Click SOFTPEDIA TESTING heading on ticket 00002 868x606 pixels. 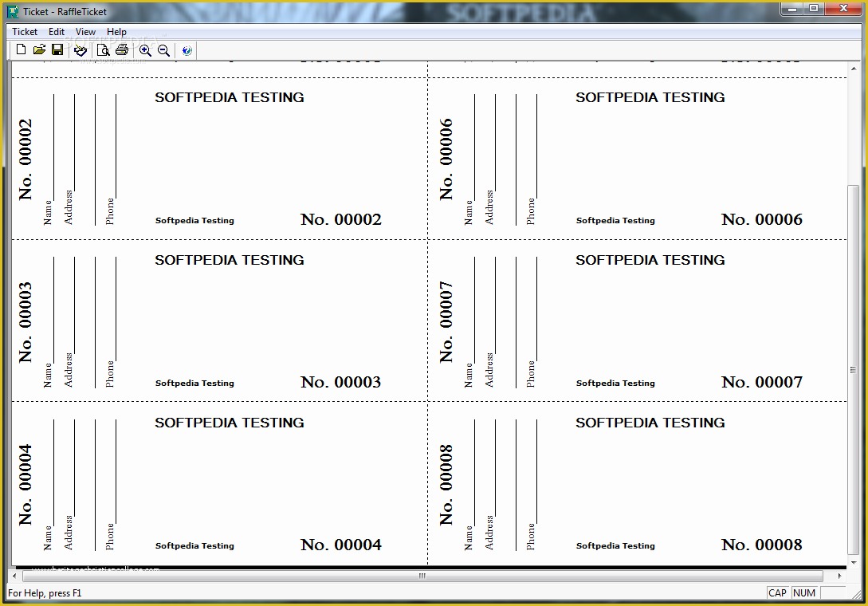coord(230,97)
